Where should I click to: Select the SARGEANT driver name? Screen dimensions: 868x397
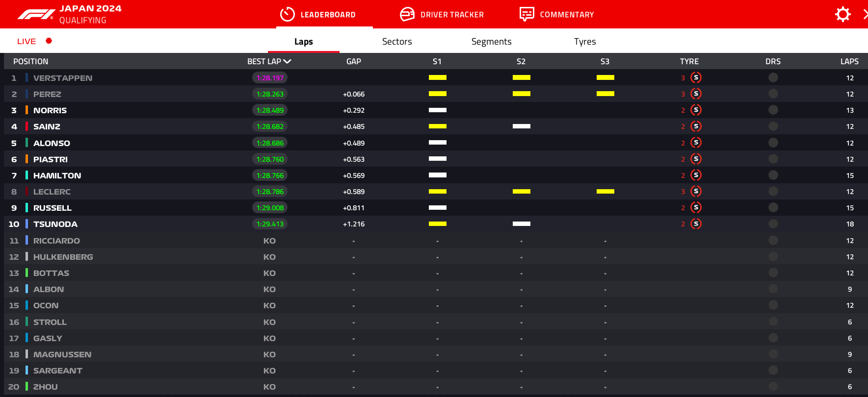coord(58,371)
